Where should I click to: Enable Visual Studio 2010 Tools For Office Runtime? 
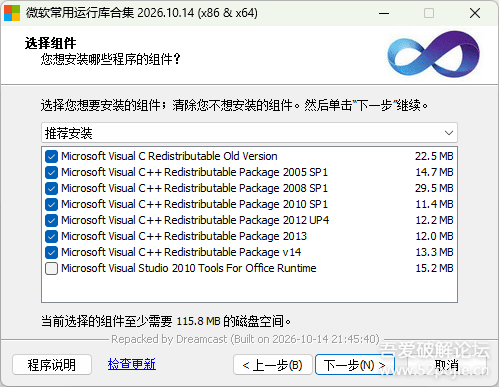tap(51, 268)
